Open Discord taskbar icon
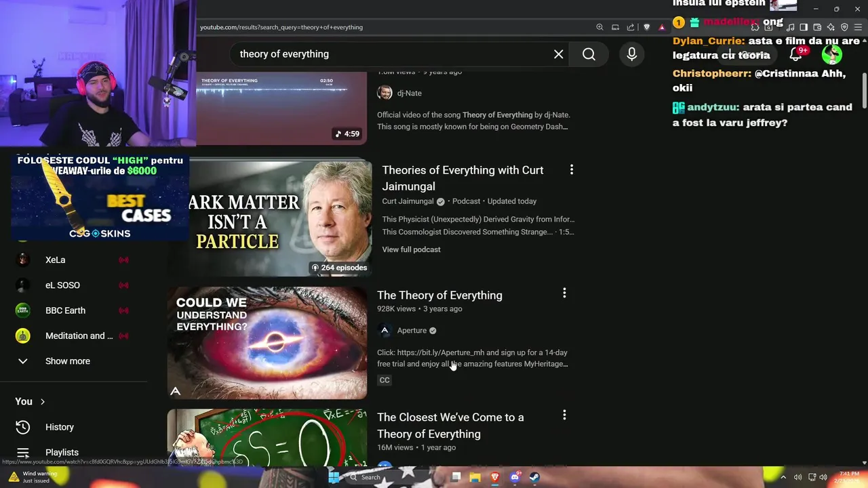The height and width of the screenshot is (488, 868). click(515, 477)
